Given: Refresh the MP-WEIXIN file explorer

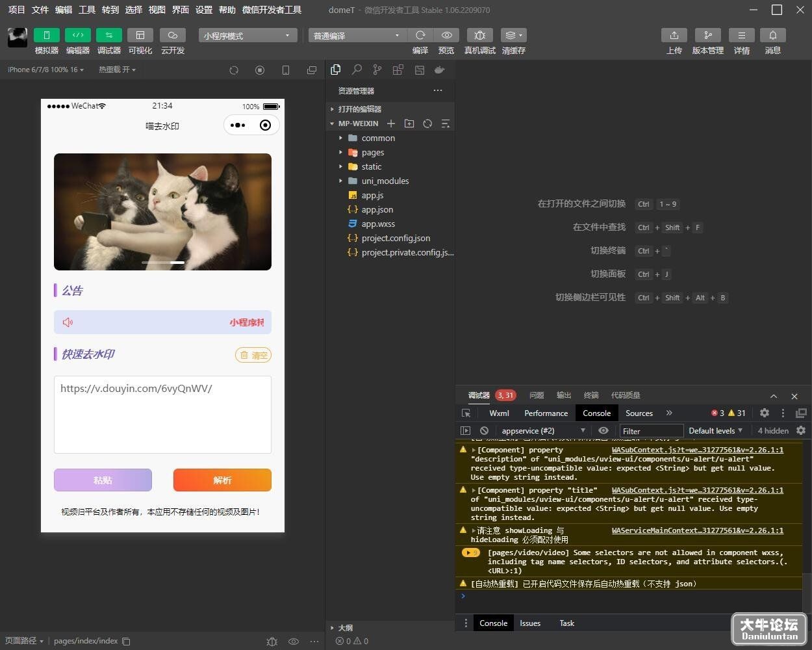Looking at the screenshot, I should coord(427,123).
